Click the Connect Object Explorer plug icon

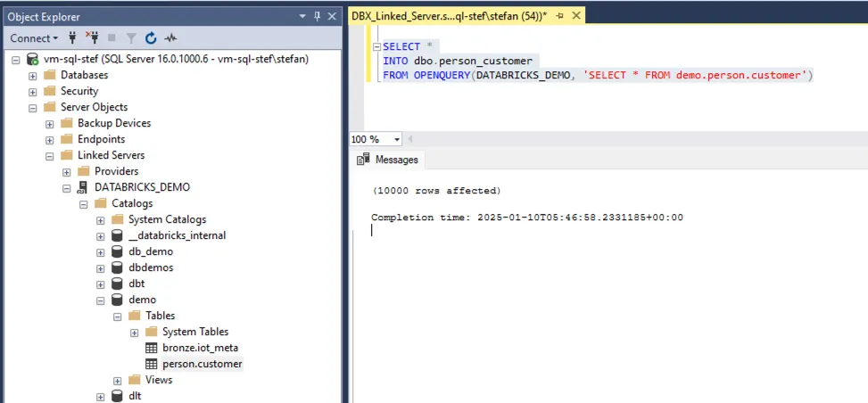click(73, 38)
